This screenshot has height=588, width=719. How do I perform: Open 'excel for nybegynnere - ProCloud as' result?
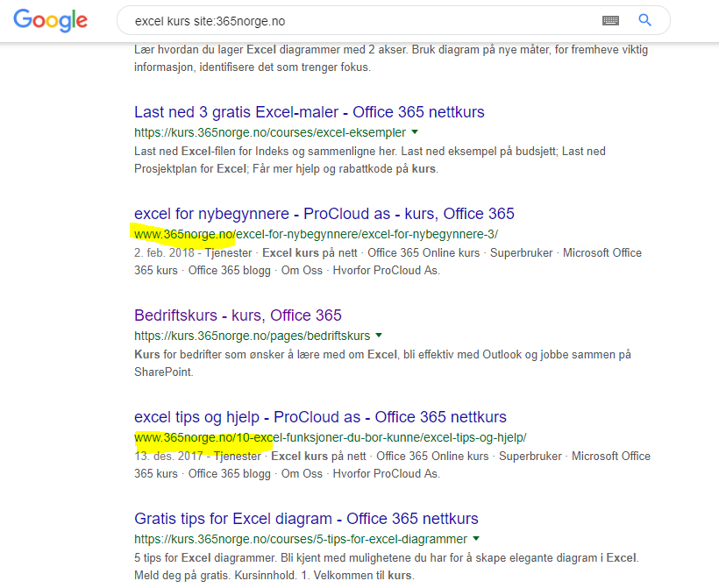coord(324,214)
